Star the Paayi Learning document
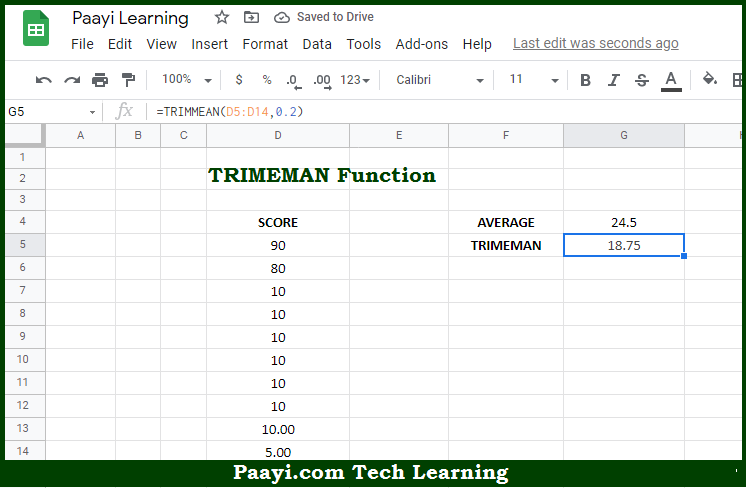The width and height of the screenshot is (746, 488). click(x=222, y=18)
